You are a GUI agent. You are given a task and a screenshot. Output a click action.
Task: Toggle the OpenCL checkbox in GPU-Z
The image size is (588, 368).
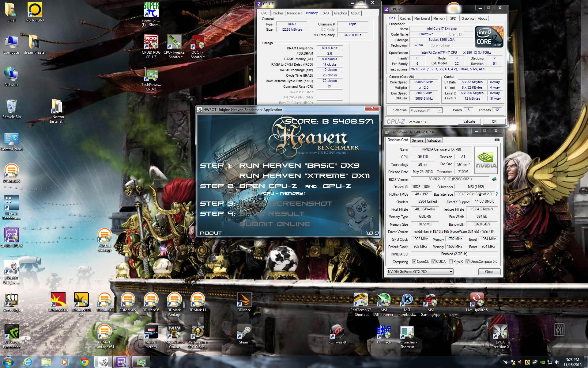[x=414, y=262]
